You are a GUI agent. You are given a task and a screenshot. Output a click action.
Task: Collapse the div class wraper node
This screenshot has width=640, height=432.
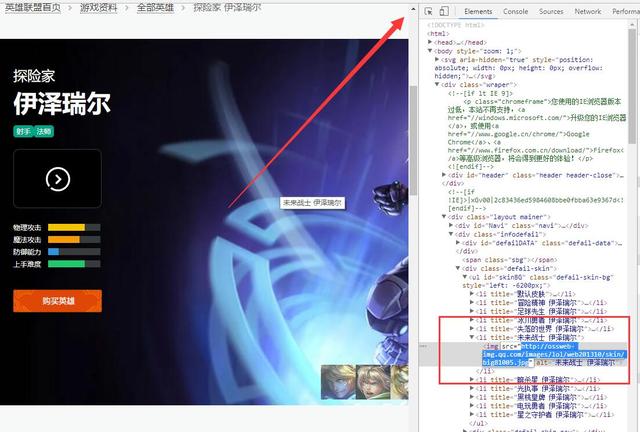(x=437, y=85)
